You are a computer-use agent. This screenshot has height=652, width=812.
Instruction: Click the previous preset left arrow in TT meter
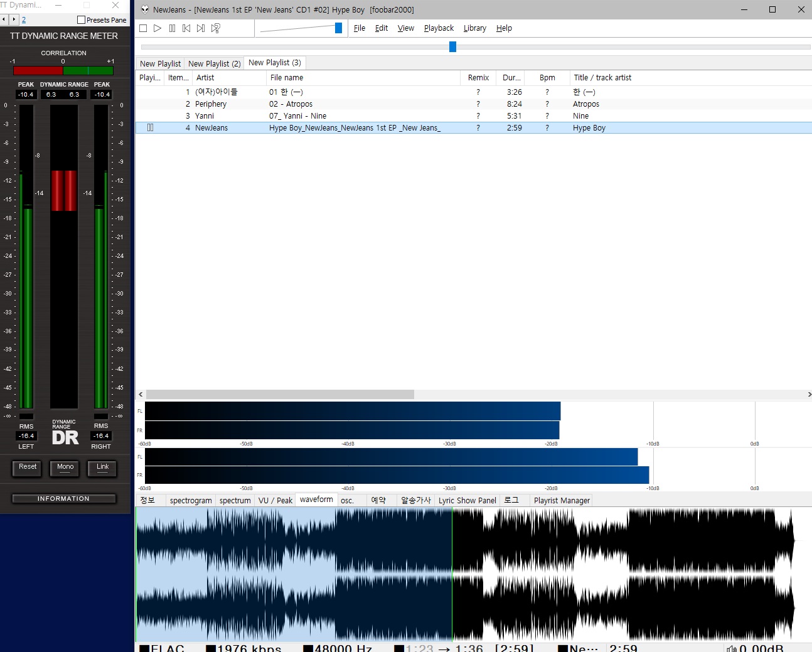point(4,19)
